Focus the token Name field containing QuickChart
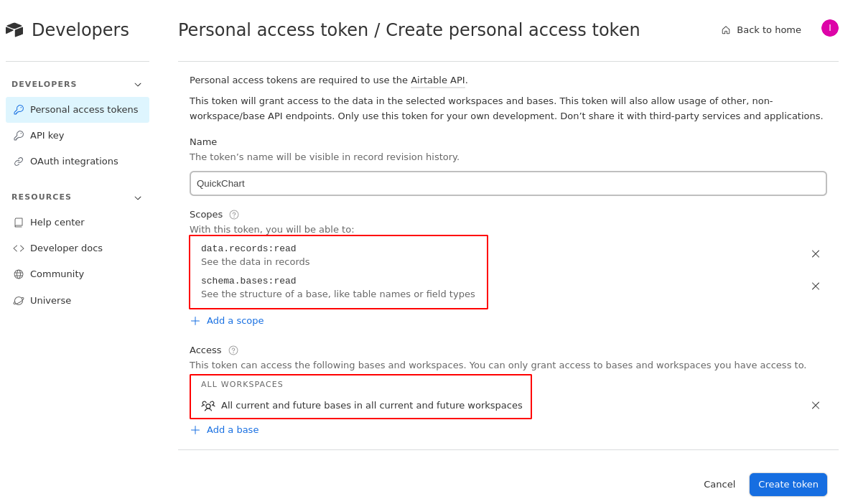853x504 pixels. click(508, 184)
